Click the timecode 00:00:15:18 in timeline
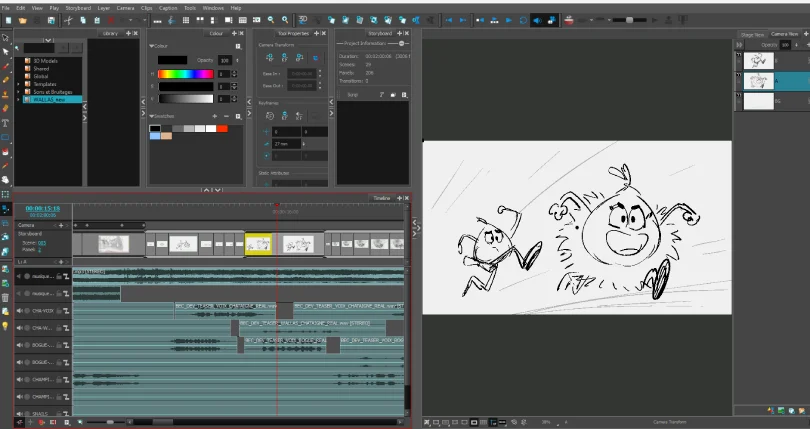This screenshot has width=810, height=429. 43,208
